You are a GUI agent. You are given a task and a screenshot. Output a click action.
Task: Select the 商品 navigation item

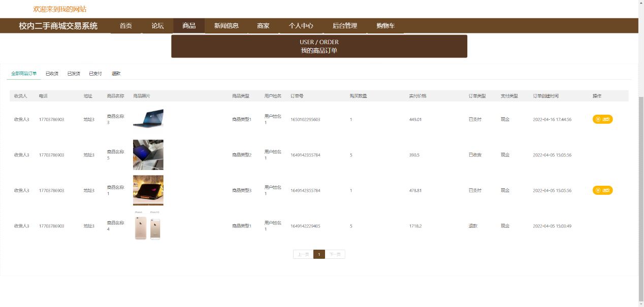(x=189, y=26)
